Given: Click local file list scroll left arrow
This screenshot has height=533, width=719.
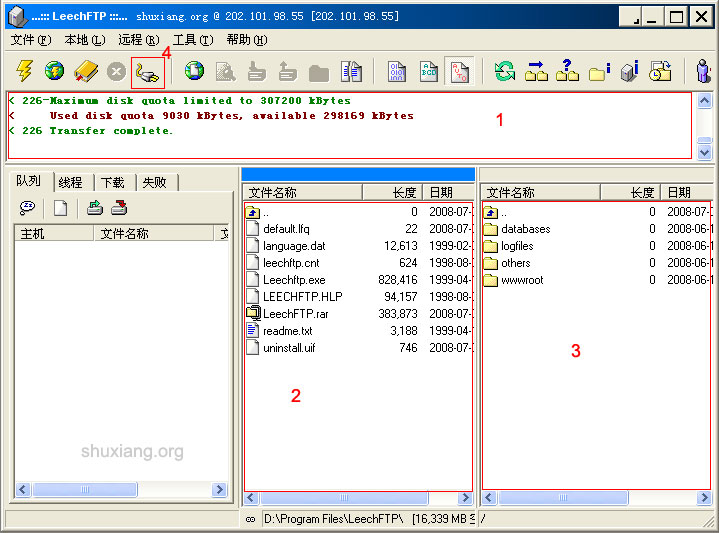Looking at the screenshot, I should (x=250, y=498).
